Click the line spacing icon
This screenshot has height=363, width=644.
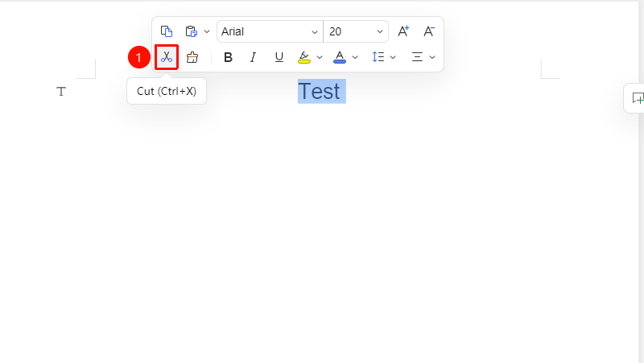coord(378,57)
